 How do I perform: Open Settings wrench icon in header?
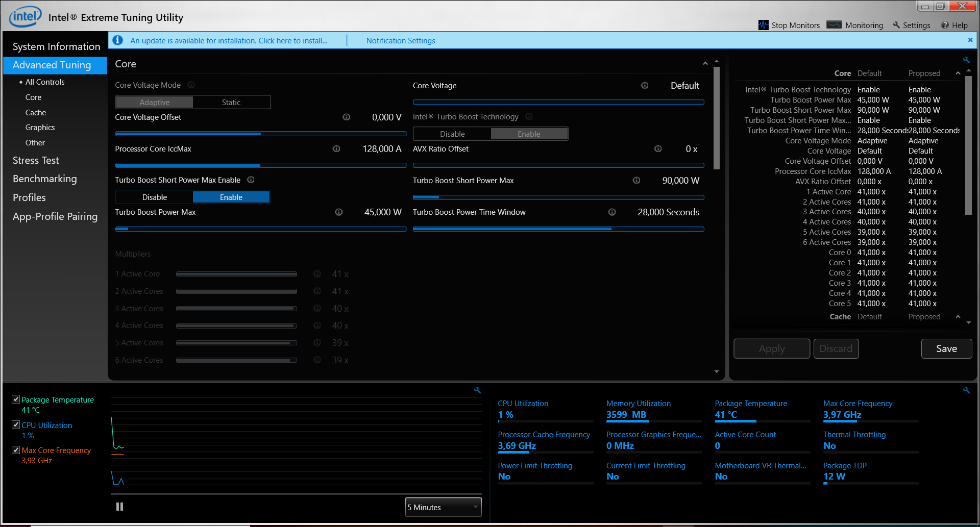tap(896, 25)
